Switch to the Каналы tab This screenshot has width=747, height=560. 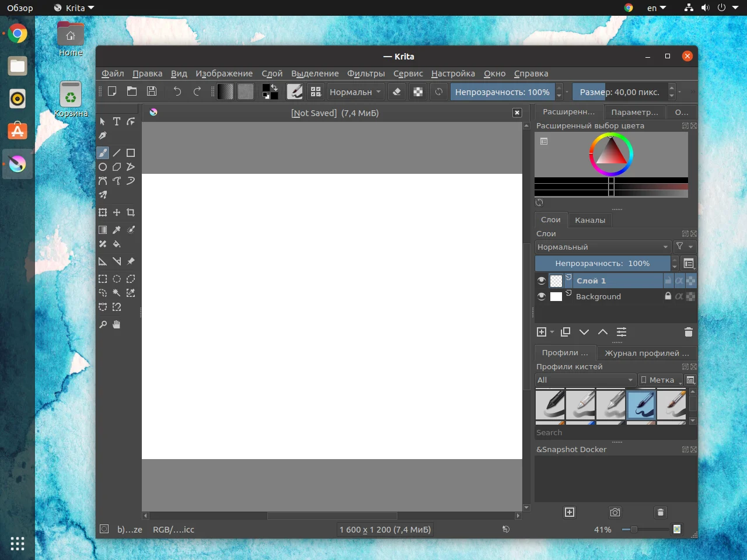click(589, 220)
